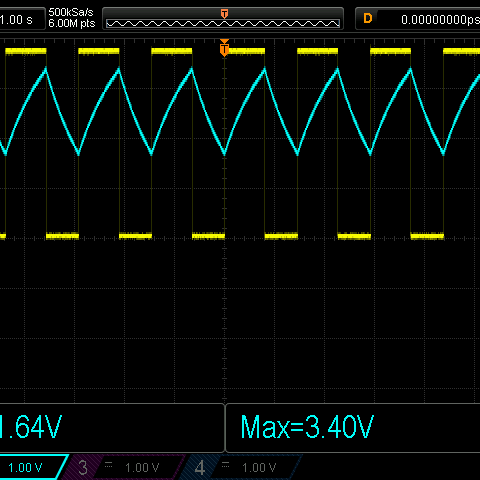Toggle channel 4 via its 1.00 V scale
This screenshot has height=480, width=480.
click(x=259, y=468)
